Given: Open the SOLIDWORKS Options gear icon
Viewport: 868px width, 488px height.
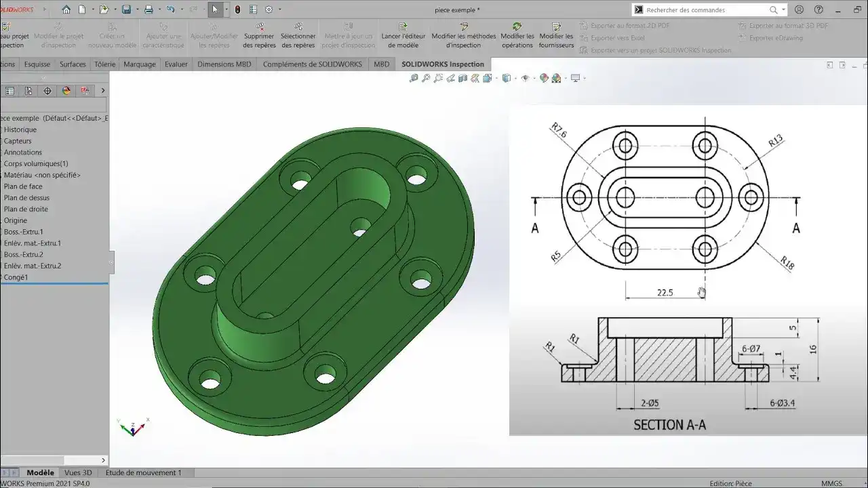Looking at the screenshot, I should tap(269, 9).
